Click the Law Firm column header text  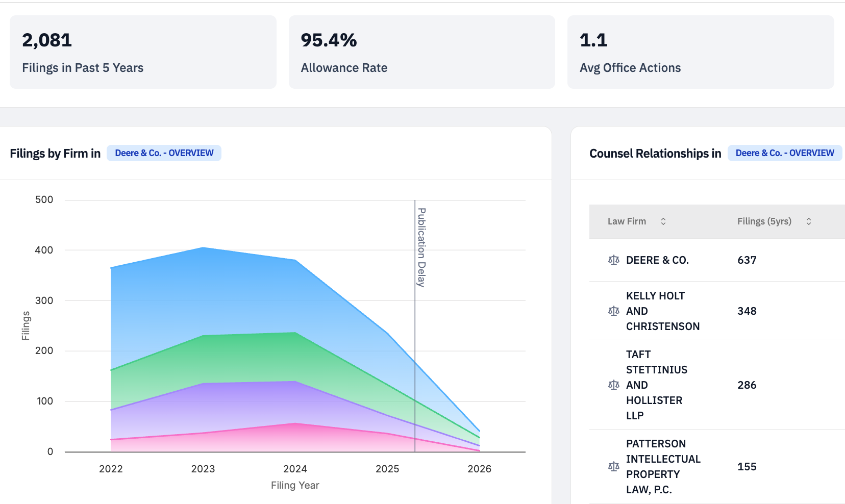[627, 221]
